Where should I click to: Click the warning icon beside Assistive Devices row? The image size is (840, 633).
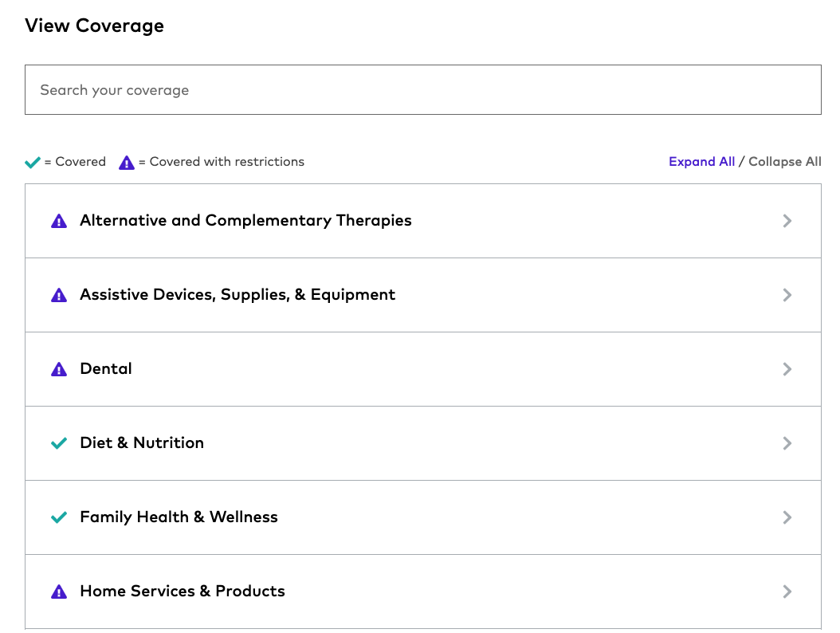[58, 295]
